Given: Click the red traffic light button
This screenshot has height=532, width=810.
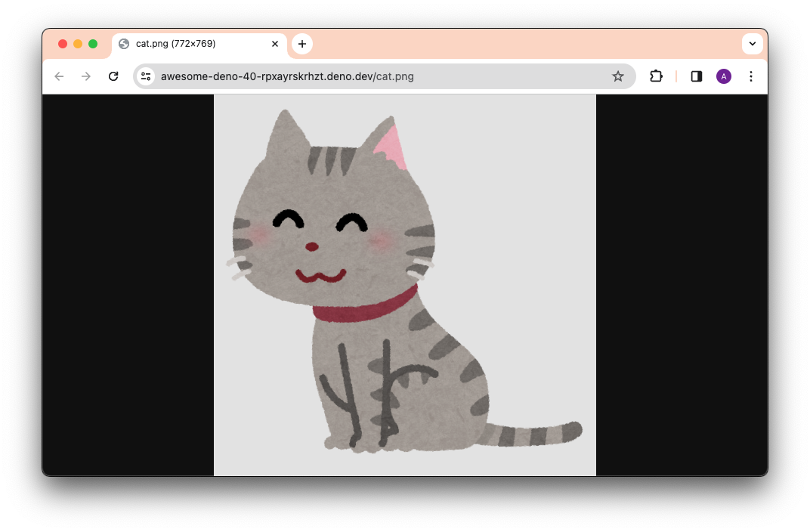Looking at the screenshot, I should click(62, 44).
